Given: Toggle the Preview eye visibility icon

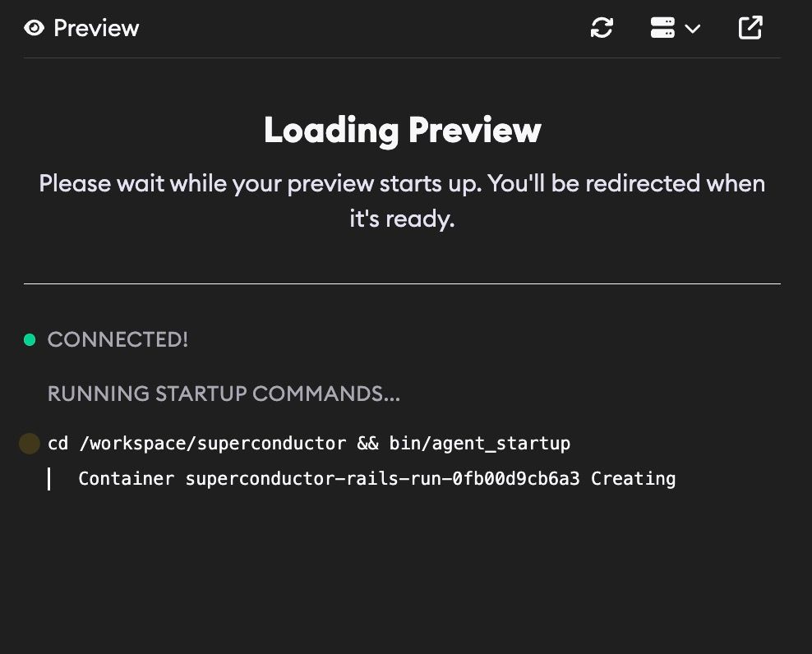Looking at the screenshot, I should point(33,27).
